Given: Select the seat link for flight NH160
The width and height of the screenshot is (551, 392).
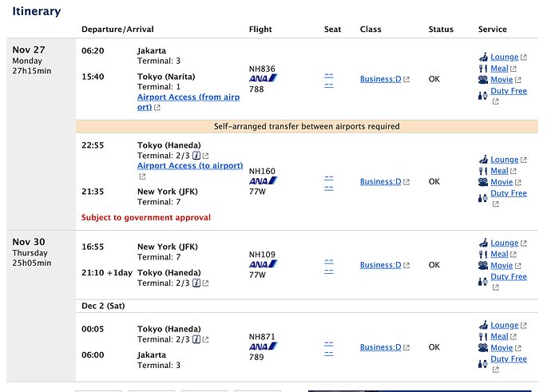Looking at the screenshot, I should (x=329, y=183).
